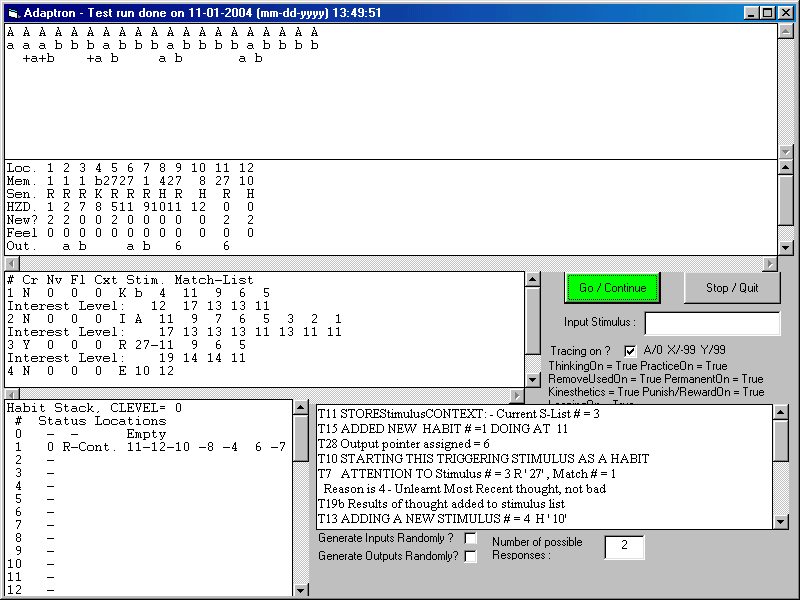Screen dimensions: 800x600
Task: Click the down arrow of the A/a history panel scrollbar
Action: click(x=785, y=152)
